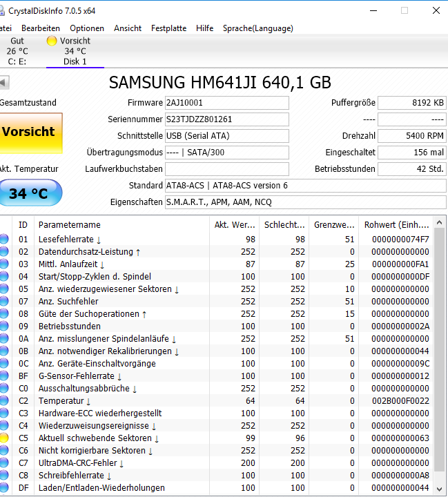Click yellow warning orb for schwebende Sektoren
448x497 pixels.
[x=4, y=438]
